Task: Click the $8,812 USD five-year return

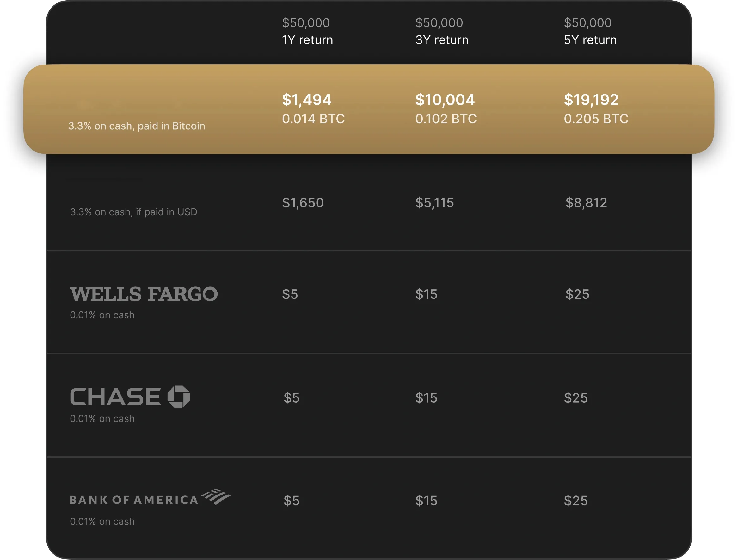Action: (x=586, y=203)
